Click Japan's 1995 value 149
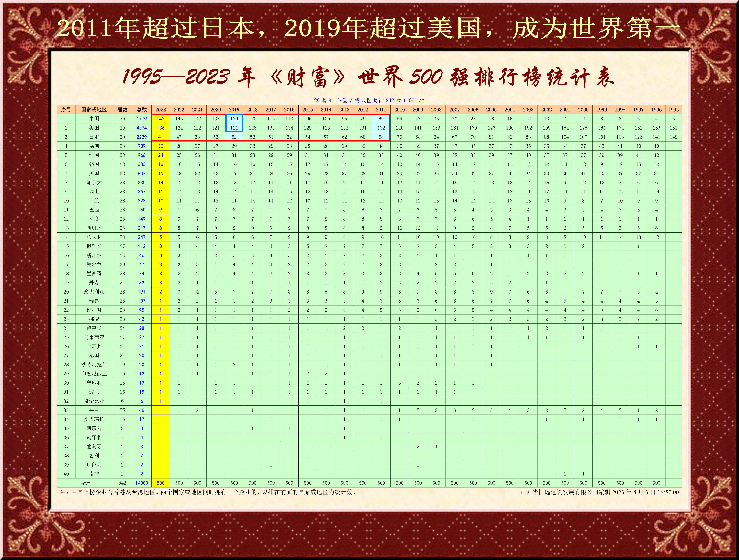739x560 pixels. [x=673, y=137]
